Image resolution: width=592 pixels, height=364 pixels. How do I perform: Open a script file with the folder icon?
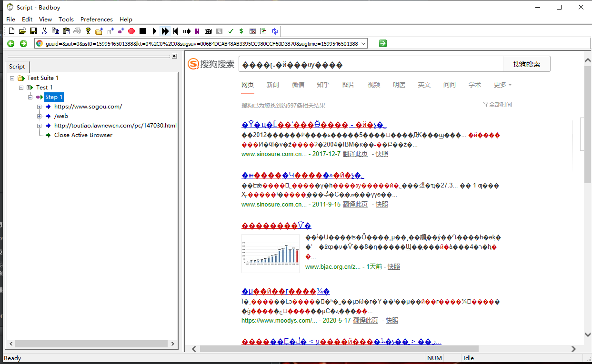coord(22,31)
